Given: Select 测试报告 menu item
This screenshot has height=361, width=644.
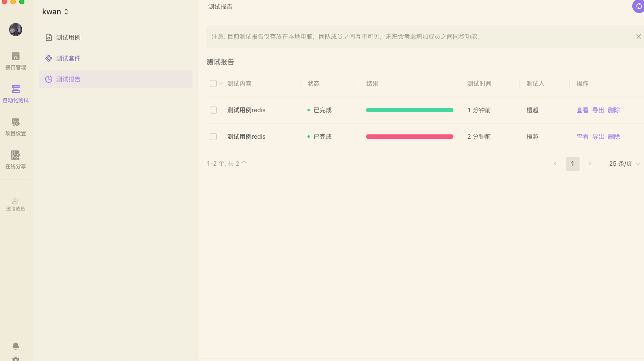Looking at the screenshot, I should pos(115,79).
